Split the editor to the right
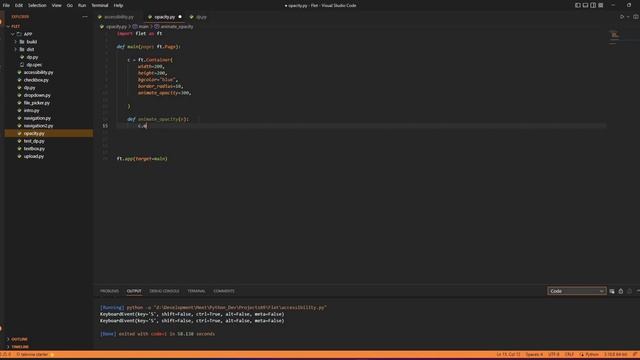Image resolution: width=640 pixels, height=360 pixels. tap(636, 17)
